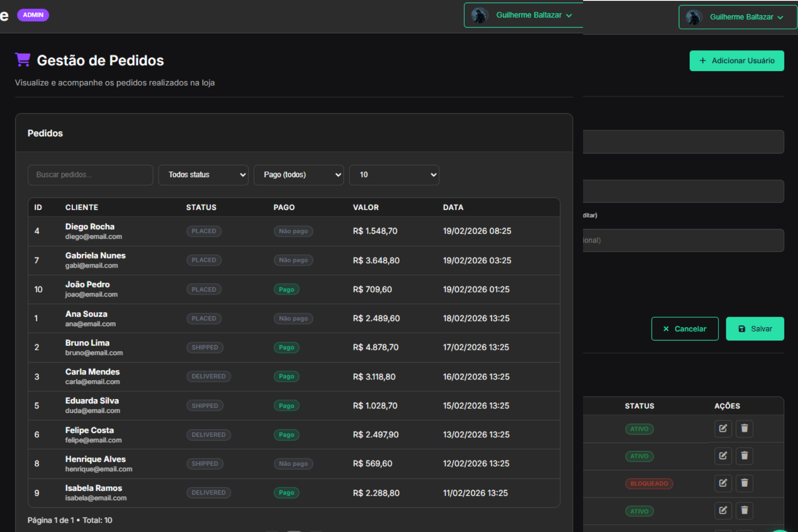
Task: Edit the BLOQUEADO user with the pencil icon
Action: 723,483
